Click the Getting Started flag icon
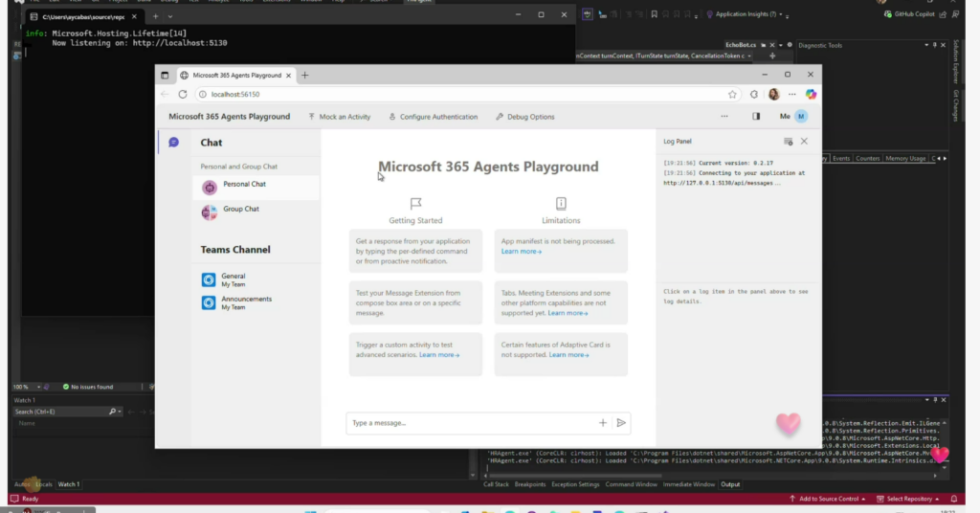The width and height of the screenshot is (980, 513). tap(415, 204)
